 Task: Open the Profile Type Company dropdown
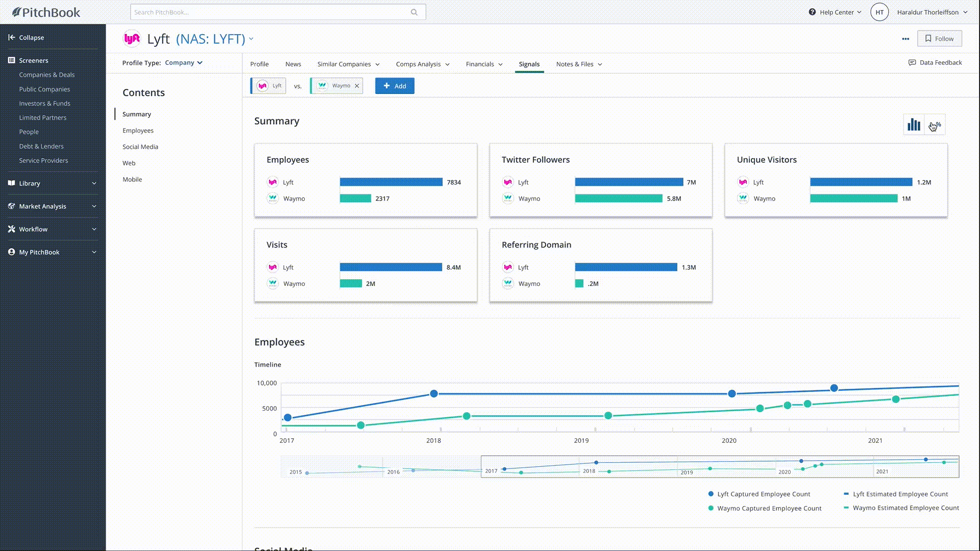point(183,63)
